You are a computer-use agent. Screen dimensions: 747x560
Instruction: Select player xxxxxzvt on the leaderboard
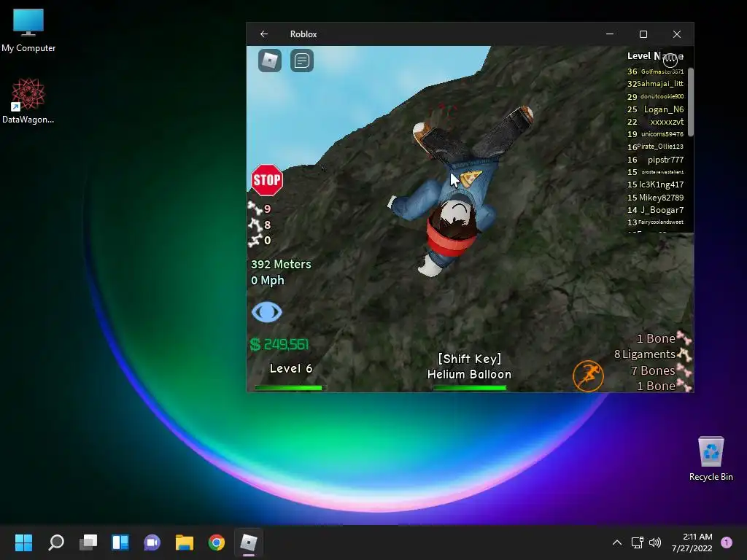[655, 122]
